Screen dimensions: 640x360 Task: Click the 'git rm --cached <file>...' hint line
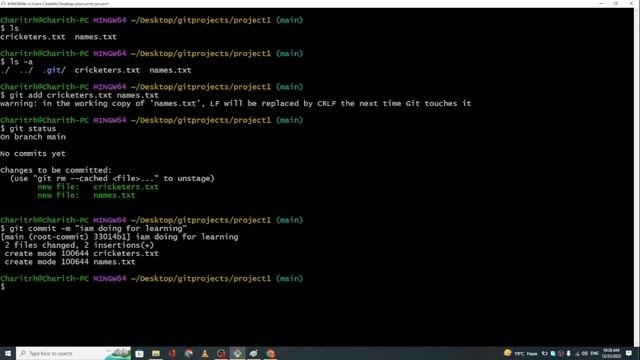pyautogui.click(x=112, y=178)
